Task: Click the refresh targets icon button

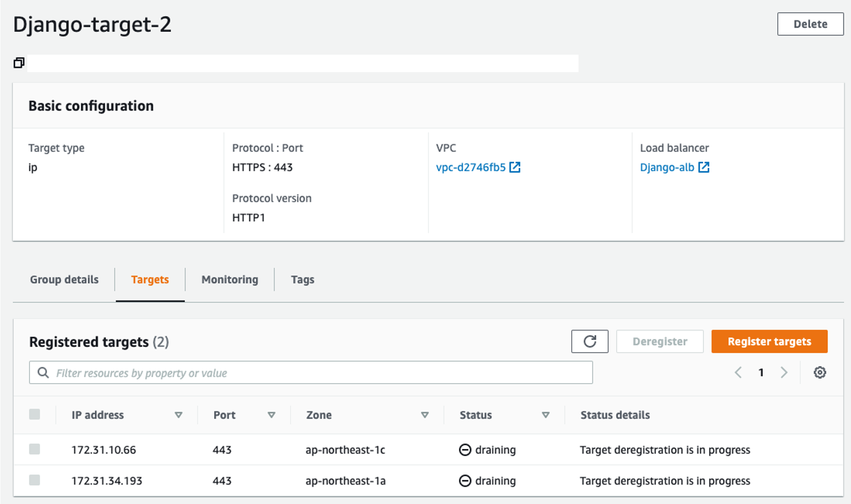Action: [589, 341]
